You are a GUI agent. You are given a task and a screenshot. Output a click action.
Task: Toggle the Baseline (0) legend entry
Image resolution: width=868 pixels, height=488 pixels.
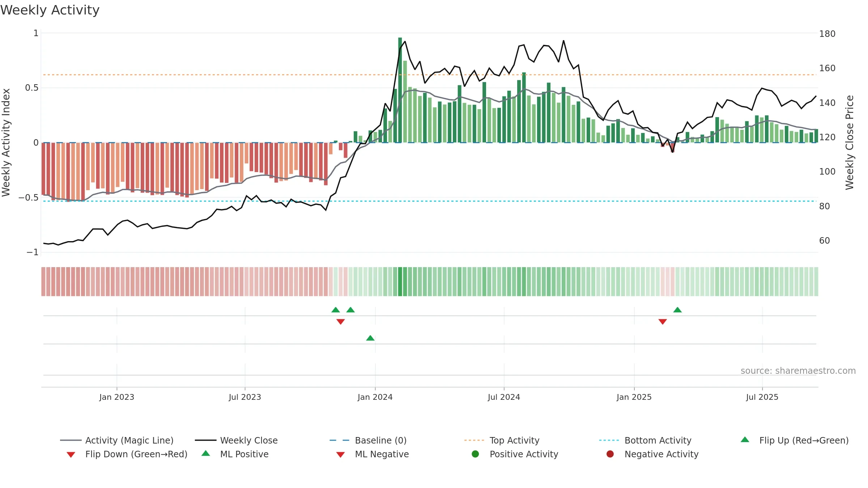(x=368, y=440)
